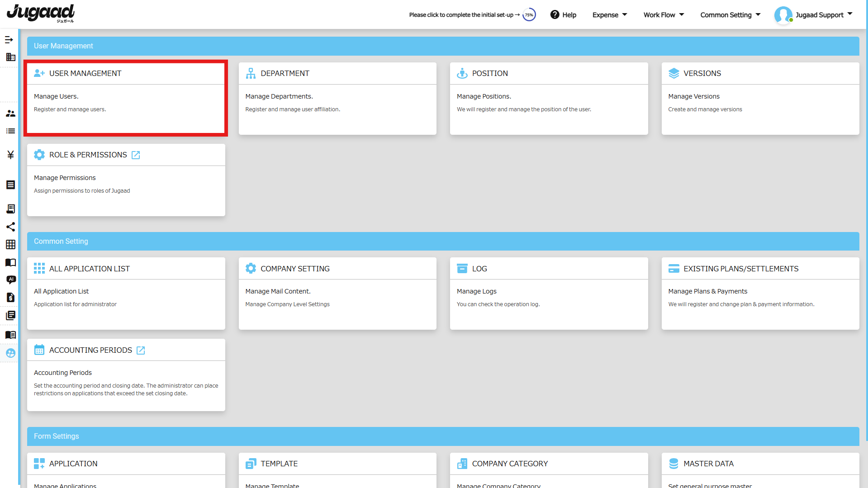The width and height of the screenshot is (868, 488).
Task: Open the people icon in the sidebar
Action: tap(10, 114)
